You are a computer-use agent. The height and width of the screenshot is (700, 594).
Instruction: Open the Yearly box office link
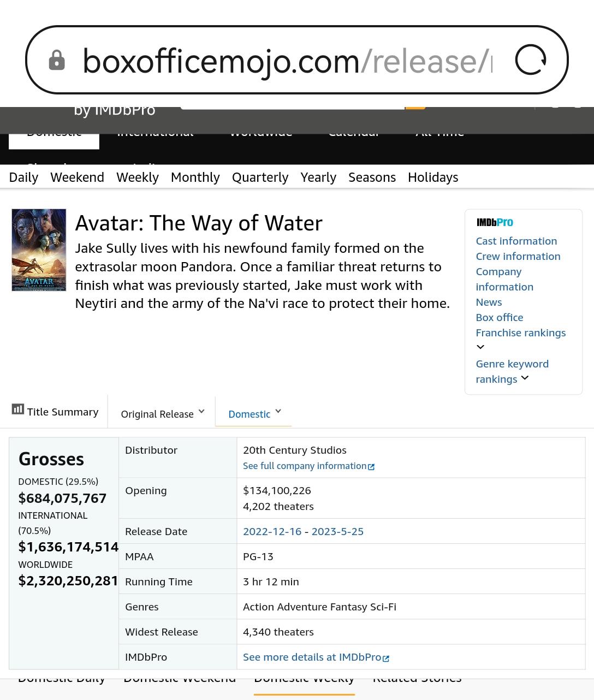(x=318, y=177)
